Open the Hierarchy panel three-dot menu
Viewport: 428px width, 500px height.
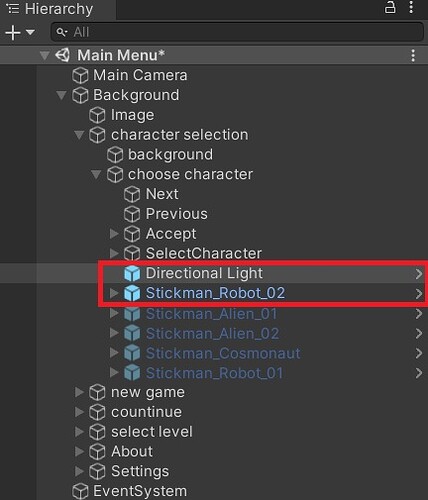(411, 7)
